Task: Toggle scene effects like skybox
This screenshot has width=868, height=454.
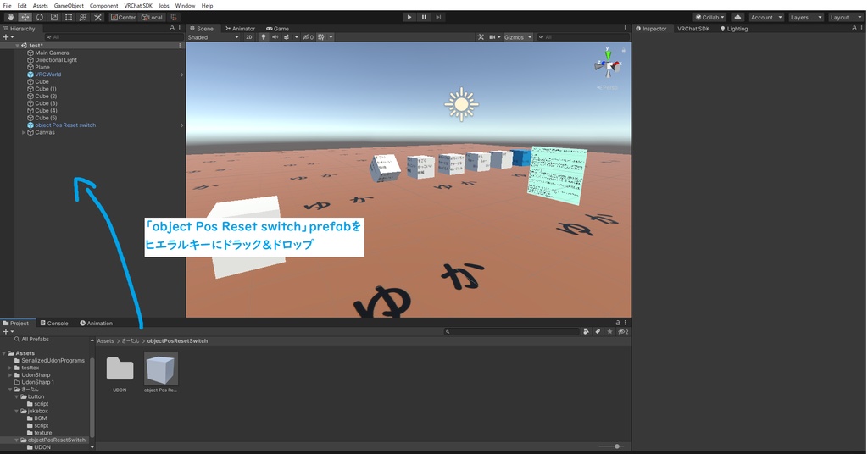Action: point(287,37)
